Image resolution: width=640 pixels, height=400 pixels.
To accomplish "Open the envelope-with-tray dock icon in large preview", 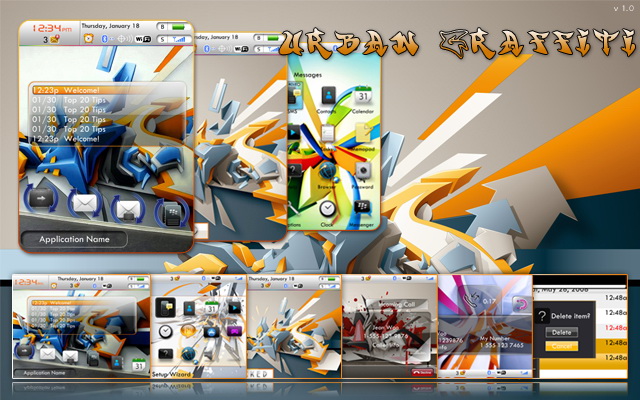I will [x=128, y=208].
